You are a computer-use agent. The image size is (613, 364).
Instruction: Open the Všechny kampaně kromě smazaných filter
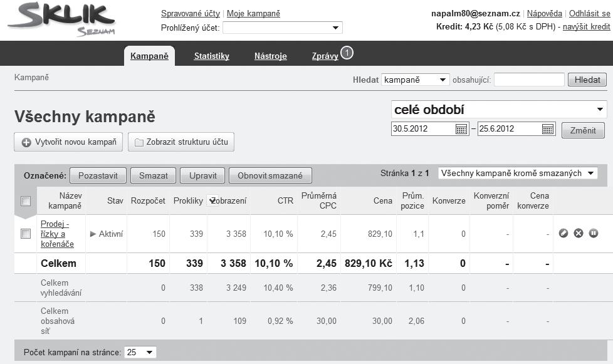point(518,173)
